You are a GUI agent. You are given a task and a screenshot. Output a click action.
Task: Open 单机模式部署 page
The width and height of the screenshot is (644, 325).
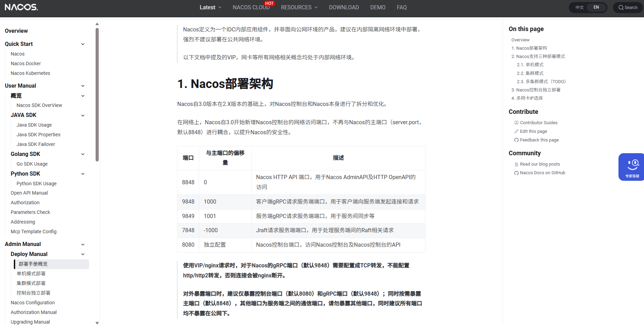point(31,274)
